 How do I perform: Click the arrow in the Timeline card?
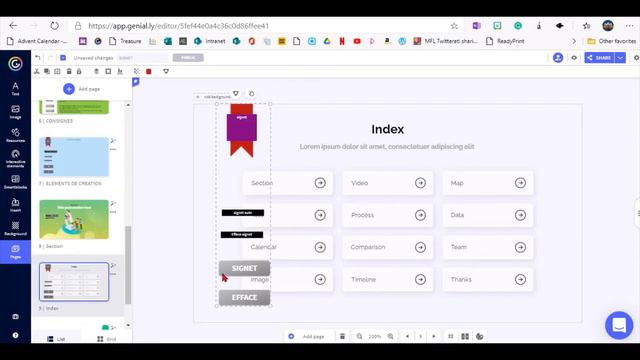[420, 280]
